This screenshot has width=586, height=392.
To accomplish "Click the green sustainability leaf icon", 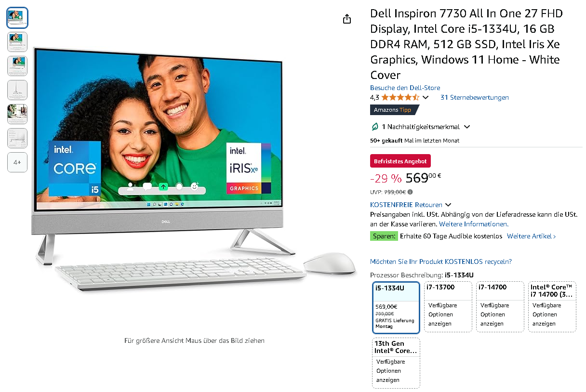I will (375, 127).
